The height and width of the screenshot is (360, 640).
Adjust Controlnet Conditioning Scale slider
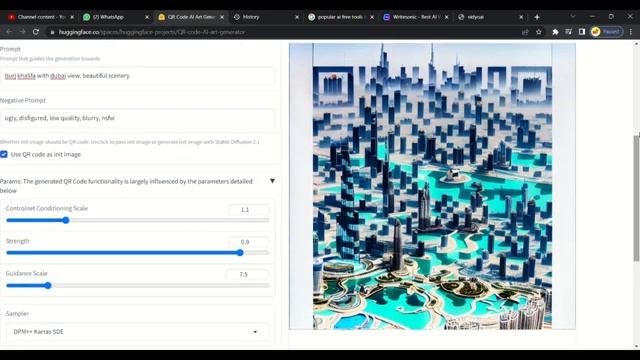(138, 220)
